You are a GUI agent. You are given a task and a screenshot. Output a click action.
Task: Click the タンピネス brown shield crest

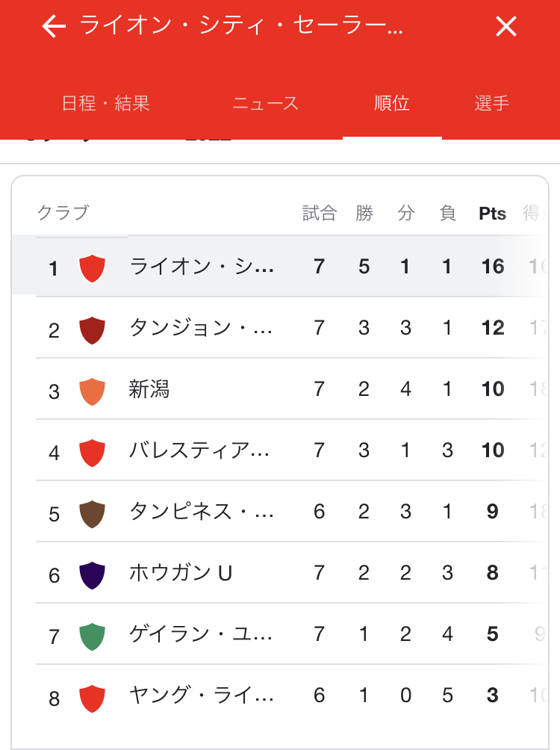(92, 514)
